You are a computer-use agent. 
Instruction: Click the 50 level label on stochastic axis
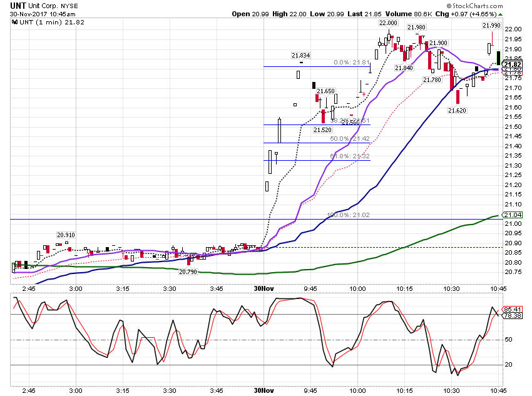click(508, 340)
